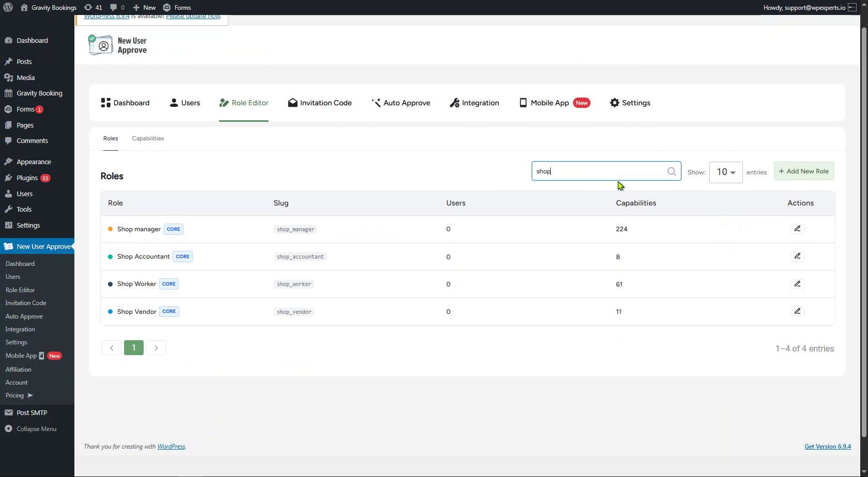Edit the Shop Worker role

coord(797,284)
